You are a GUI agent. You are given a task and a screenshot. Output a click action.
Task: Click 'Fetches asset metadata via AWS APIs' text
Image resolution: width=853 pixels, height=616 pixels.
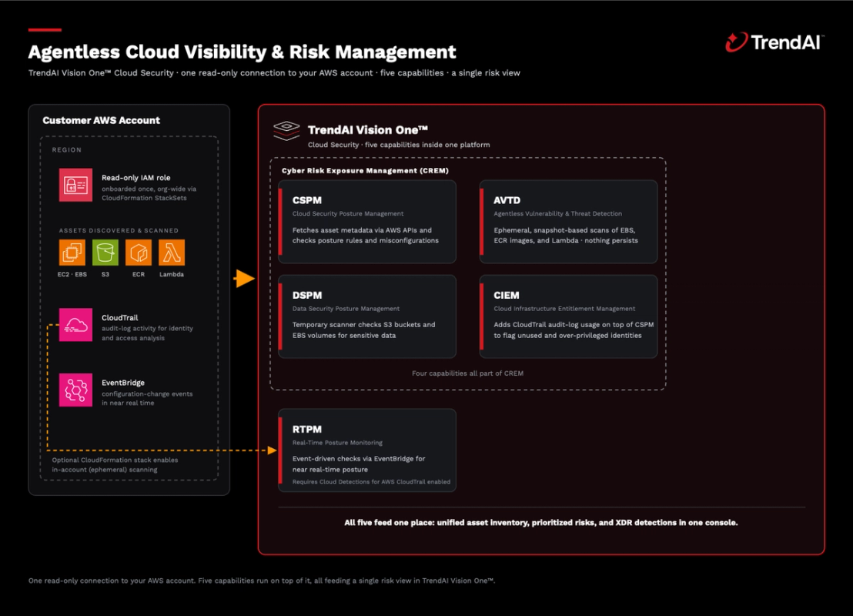362,230
